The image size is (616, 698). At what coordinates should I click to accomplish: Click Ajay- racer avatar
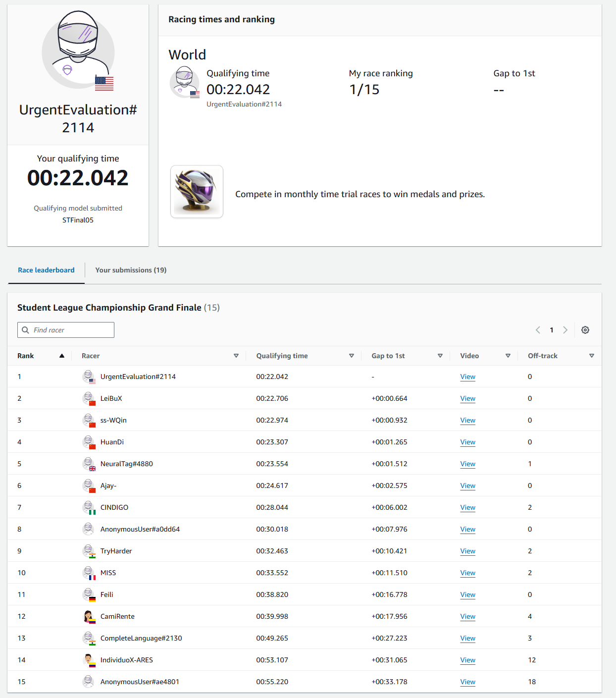[89, 485]
